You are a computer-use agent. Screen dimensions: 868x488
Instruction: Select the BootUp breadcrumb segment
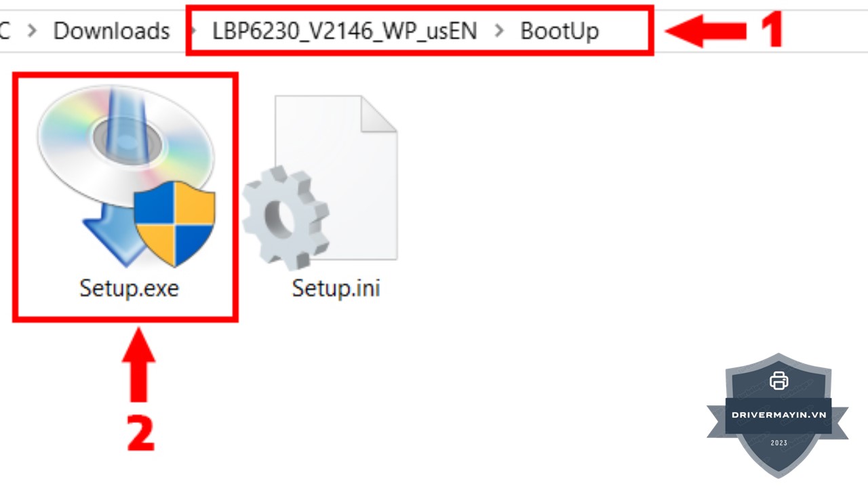click(559, 31)
